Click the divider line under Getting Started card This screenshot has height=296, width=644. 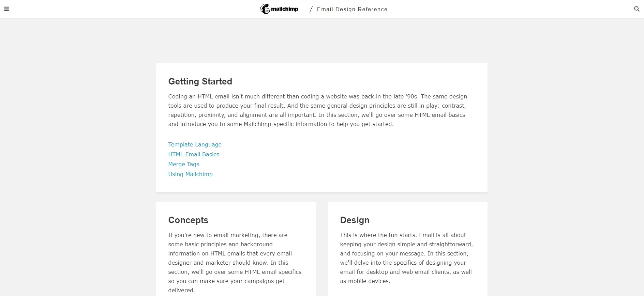coord(322,193)
